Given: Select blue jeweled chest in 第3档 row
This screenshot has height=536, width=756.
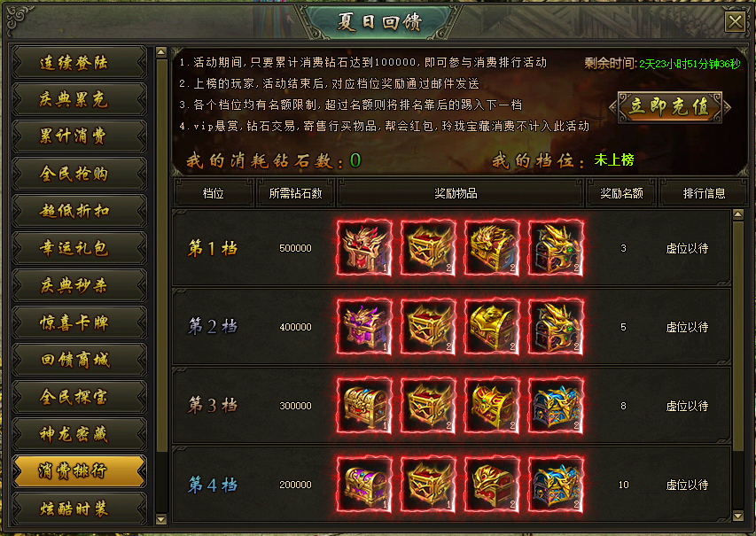Looking at the screenshot, I should pos(556,406).
